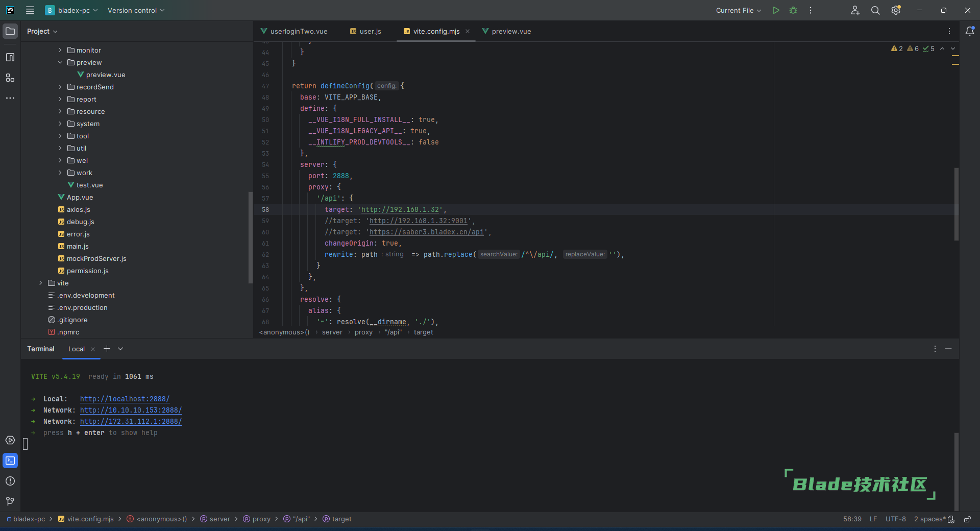The image size is (980, 531).
Task: Follow the saber3.bladex.cn/api link in code
Action: click(x=426, y=232)
